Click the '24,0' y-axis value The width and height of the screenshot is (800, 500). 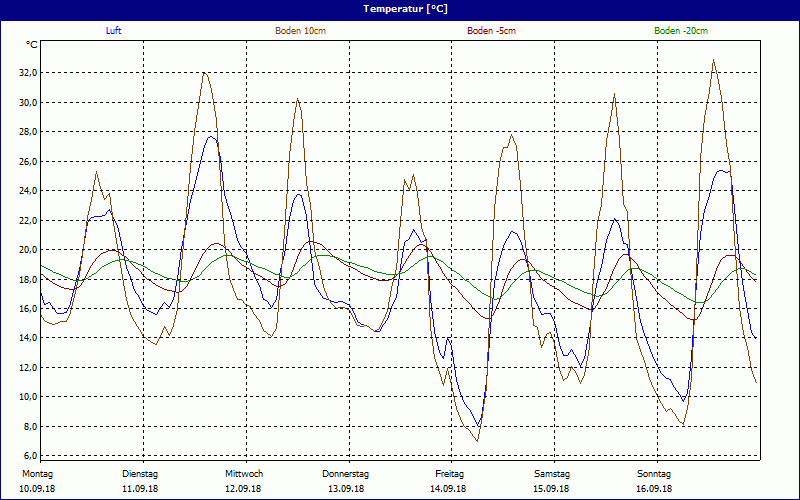click(x=28, y=191)
